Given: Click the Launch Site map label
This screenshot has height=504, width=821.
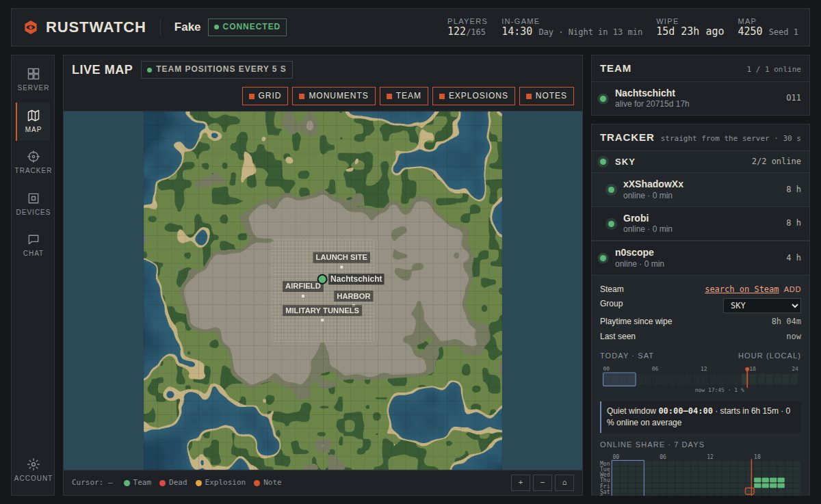Looking at the screenshot, I should [x=341, y=257].
